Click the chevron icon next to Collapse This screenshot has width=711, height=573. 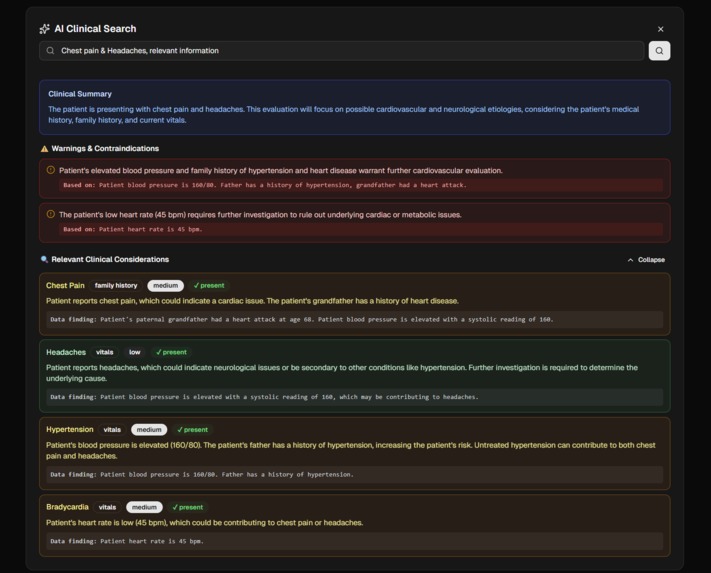point(630,260)
